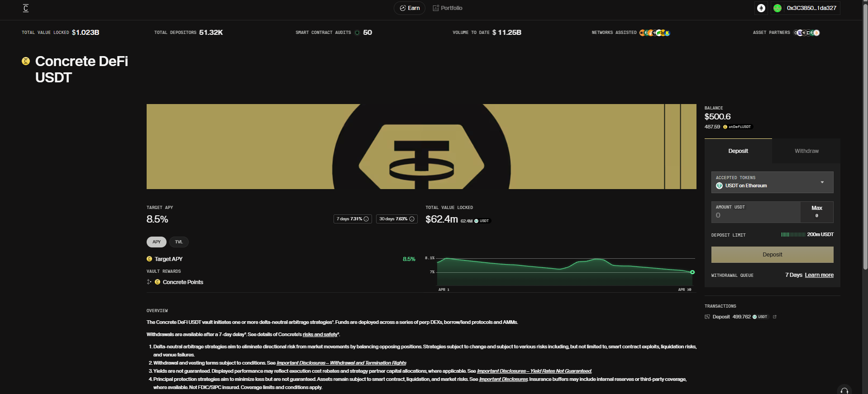This screenshot has height=394, width=868.
Task: Open Important Disclosures – Withdrawal and Termination Rights
Action: [341, 363]
